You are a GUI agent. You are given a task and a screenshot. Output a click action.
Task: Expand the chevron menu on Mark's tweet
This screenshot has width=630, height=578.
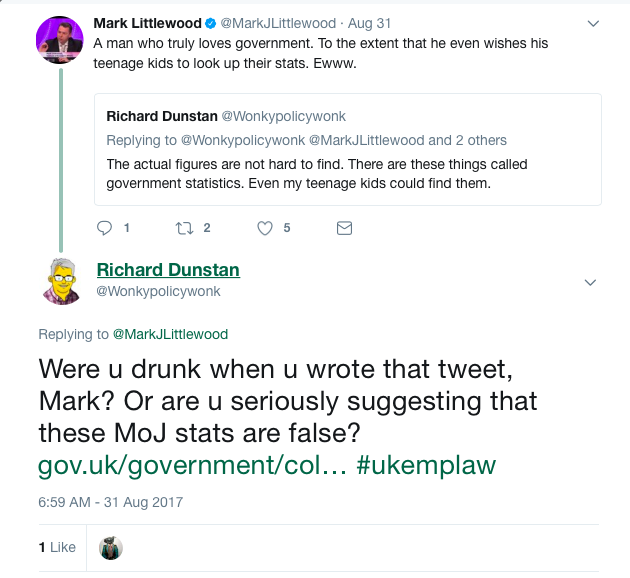(x=593, y=23)
